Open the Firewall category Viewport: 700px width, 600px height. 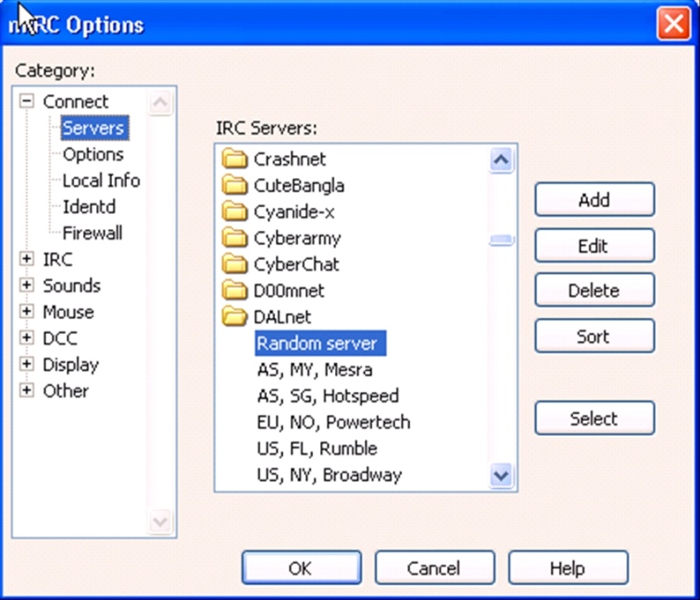92,233
